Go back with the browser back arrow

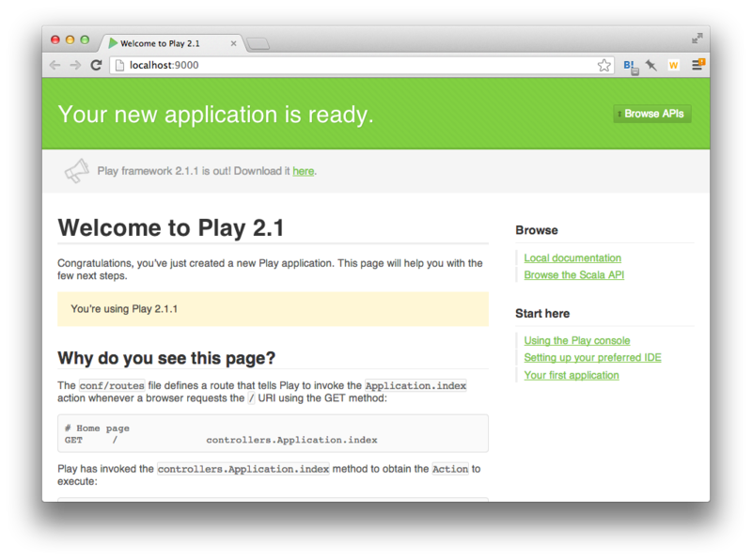tap(55, 65)
